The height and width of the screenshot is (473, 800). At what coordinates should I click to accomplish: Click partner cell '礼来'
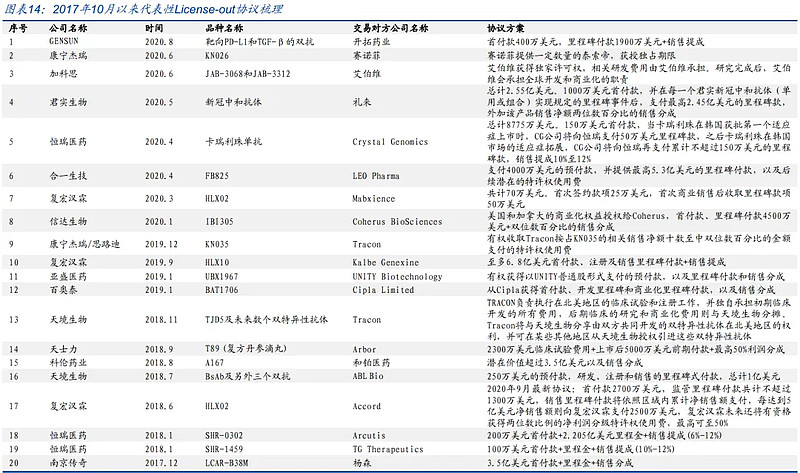click(362, 102)
